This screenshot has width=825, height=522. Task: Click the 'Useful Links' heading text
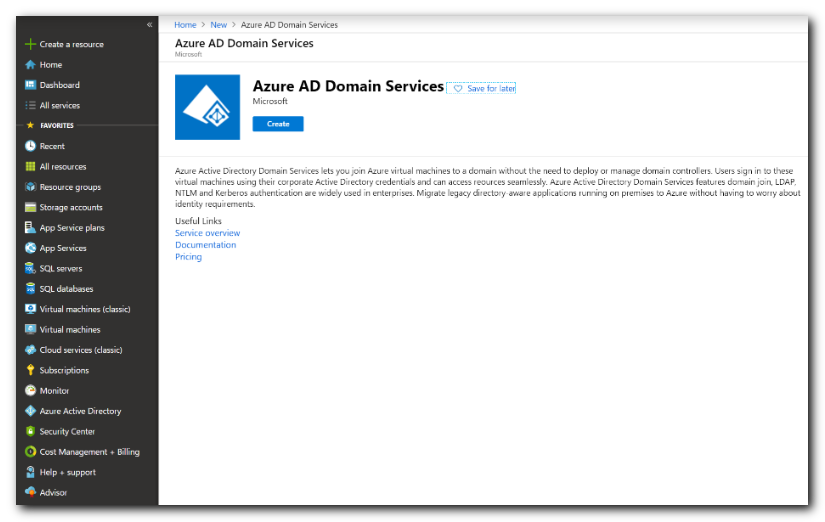click(198, 221)
